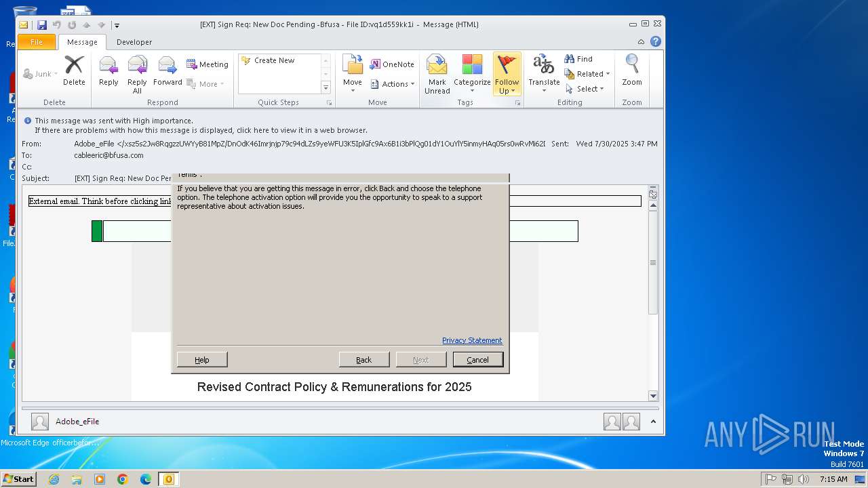
Task: Click Mark Unread
Action: click(437, 75)
